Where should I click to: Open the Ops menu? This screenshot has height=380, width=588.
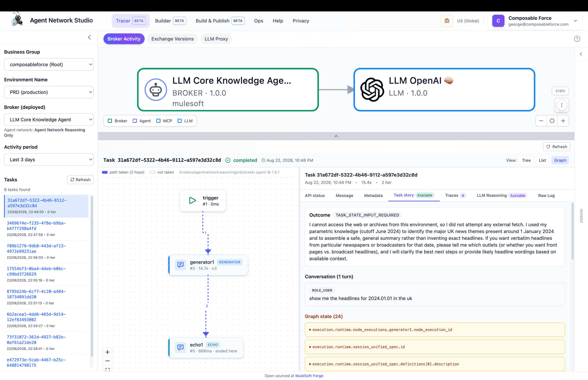[x=259, y=21]
